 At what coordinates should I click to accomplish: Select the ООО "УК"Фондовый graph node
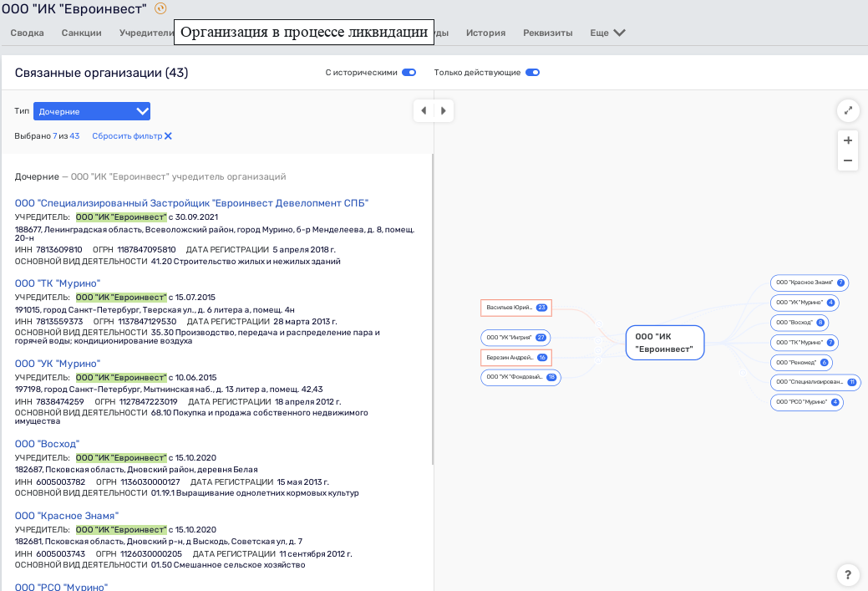(520, 377)
